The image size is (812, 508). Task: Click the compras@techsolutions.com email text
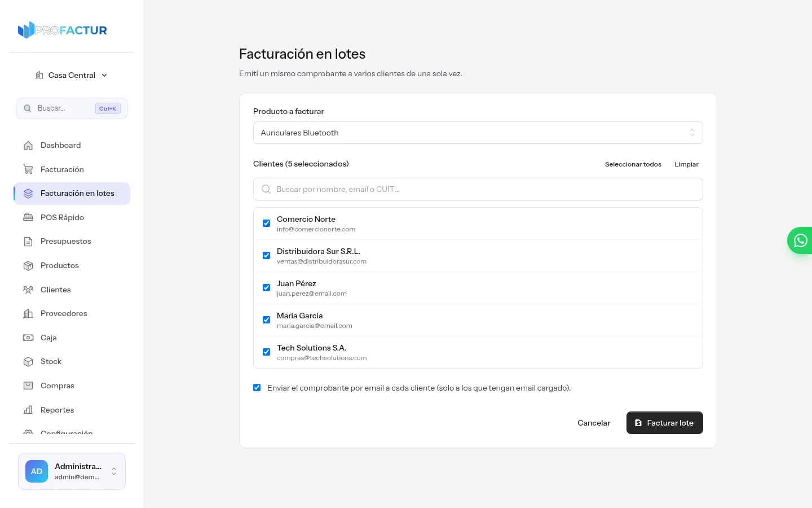pos(321,358)
